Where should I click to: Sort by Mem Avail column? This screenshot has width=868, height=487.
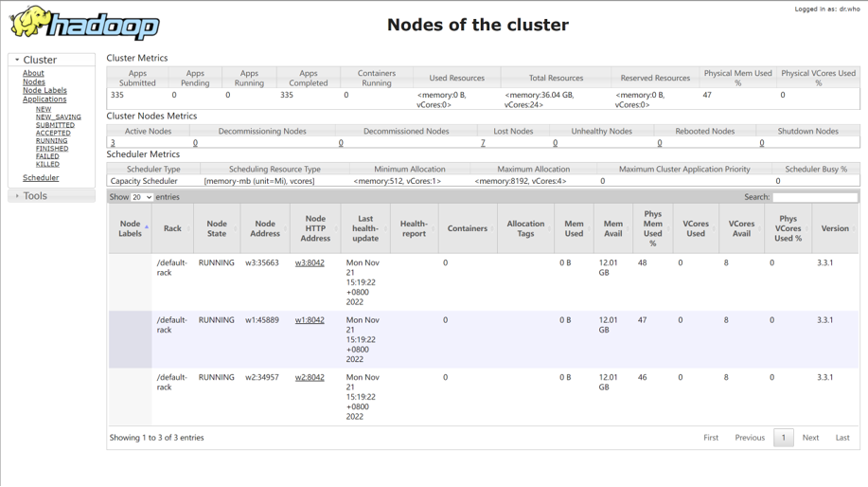[x=613, y=228]
